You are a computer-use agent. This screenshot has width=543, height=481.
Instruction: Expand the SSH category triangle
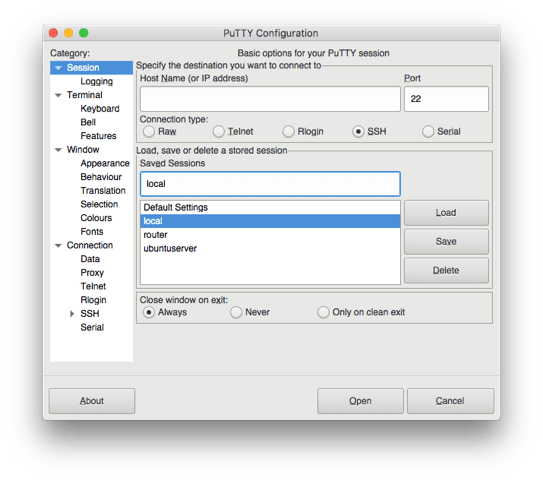point(72,314)
